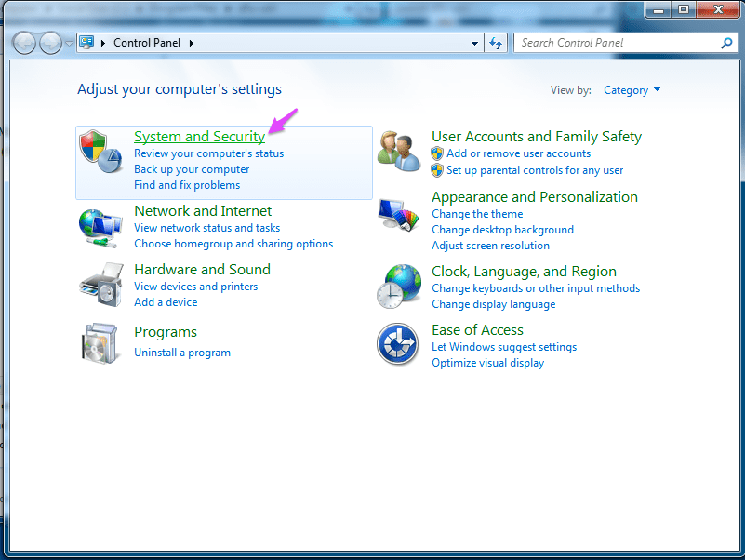Expand the arrow before Control Panel breadcrumb
Viewport: 745px width, 560px height.
102,44
